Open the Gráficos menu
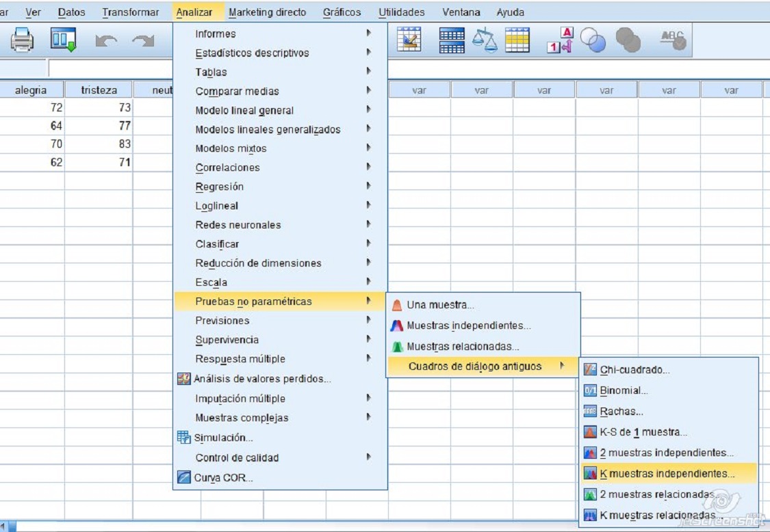 pos(342,12)
